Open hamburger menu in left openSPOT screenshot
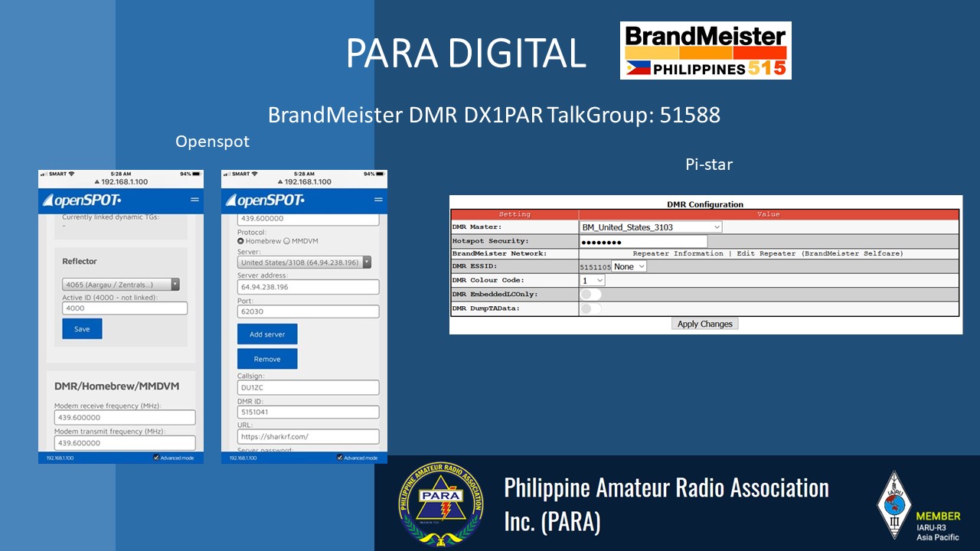Viewport: 980px width, 551px height. 194,199
